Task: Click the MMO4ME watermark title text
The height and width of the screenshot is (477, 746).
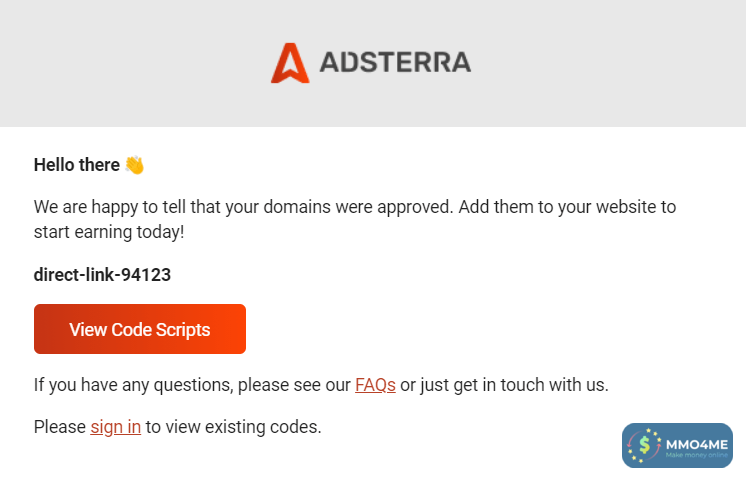Action: (x=700, y=441)
